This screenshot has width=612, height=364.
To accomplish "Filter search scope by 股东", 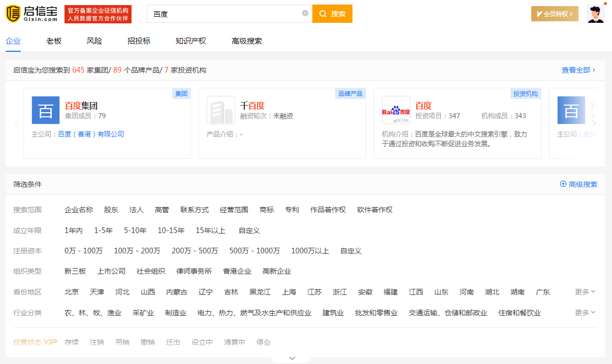I will coord(111,210).
